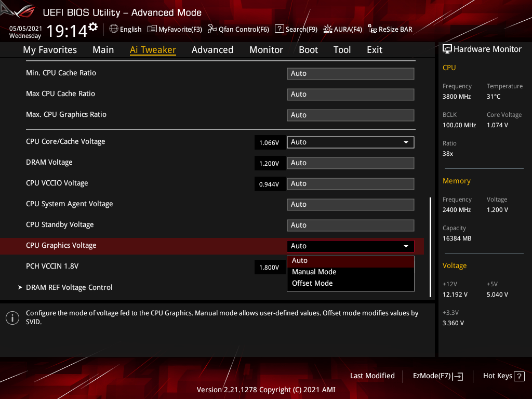Click the 1.800V PCH readout
This screenshot has width=532, height=399.
(270, 267)
